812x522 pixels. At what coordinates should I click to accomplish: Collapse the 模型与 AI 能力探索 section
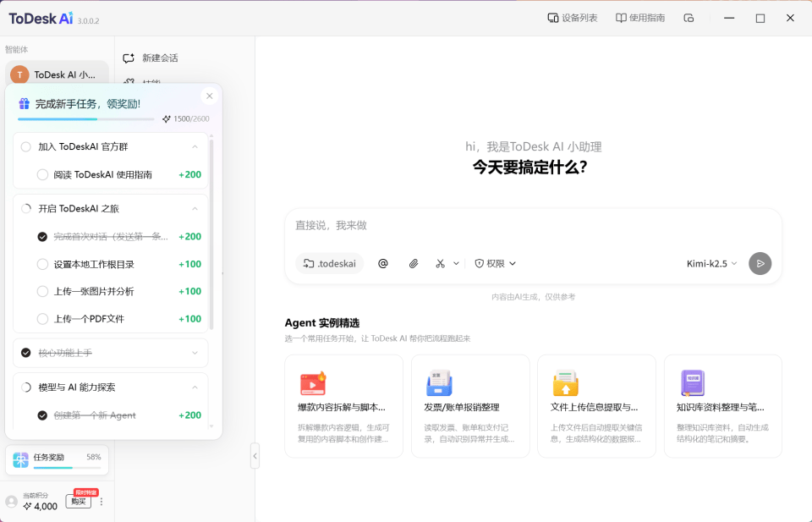195,387
